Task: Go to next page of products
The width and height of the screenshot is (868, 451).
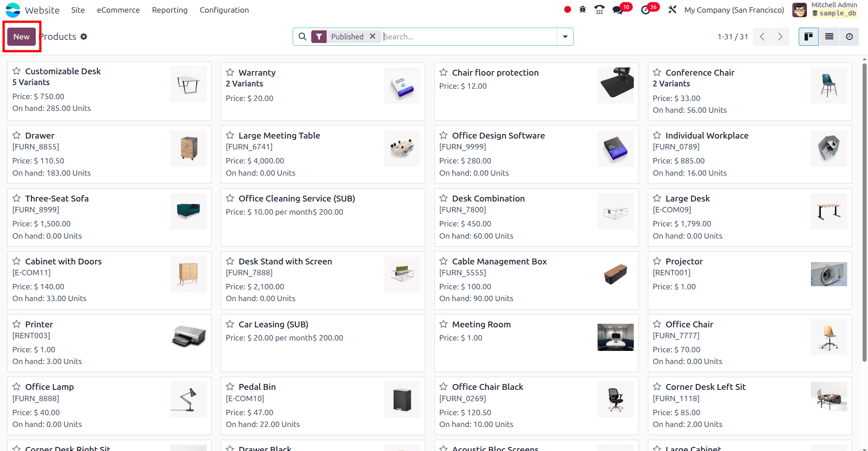Action: pyautogui.click(x=780, y=37)
